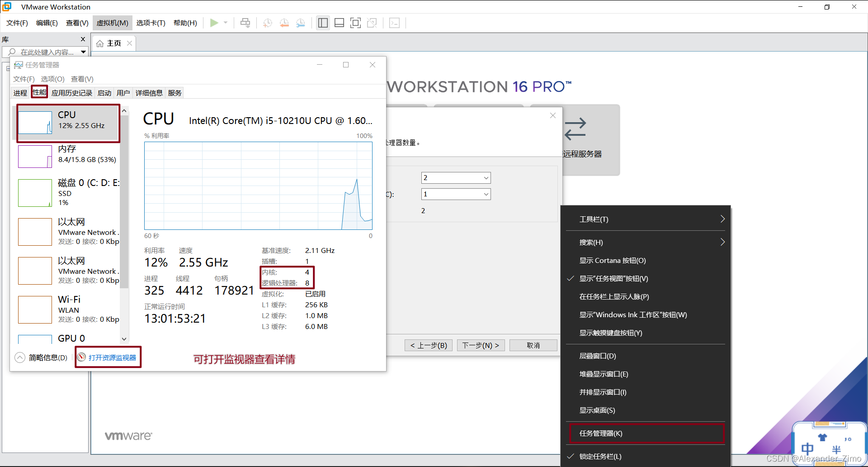
Task: Switch to Task Manager 详细信息 tab
Action: tap(149, 93)
